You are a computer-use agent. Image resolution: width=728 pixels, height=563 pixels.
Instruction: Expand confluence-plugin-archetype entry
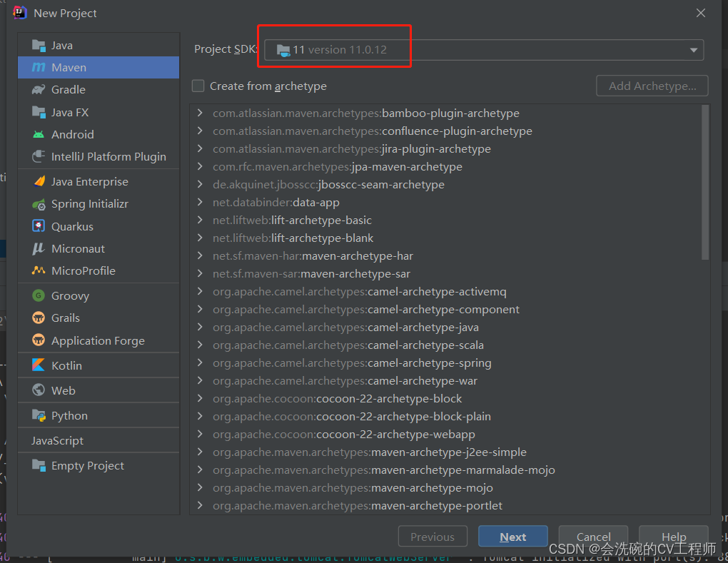click(200, 131)
